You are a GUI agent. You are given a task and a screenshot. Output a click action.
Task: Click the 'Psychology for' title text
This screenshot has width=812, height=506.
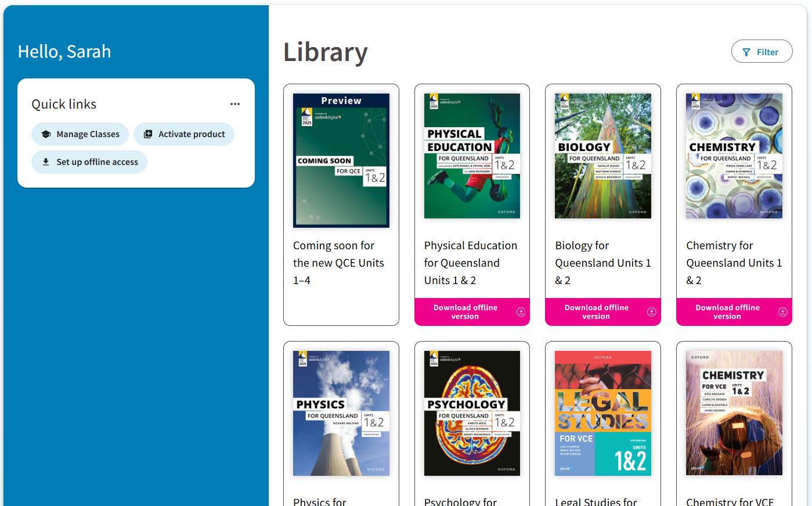pos(460,501)
